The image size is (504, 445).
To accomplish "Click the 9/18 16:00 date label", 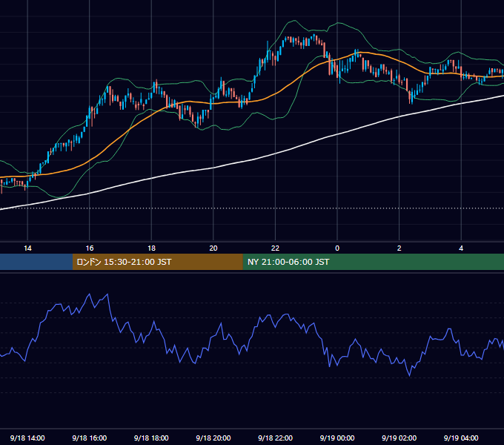I will [90, 438].
